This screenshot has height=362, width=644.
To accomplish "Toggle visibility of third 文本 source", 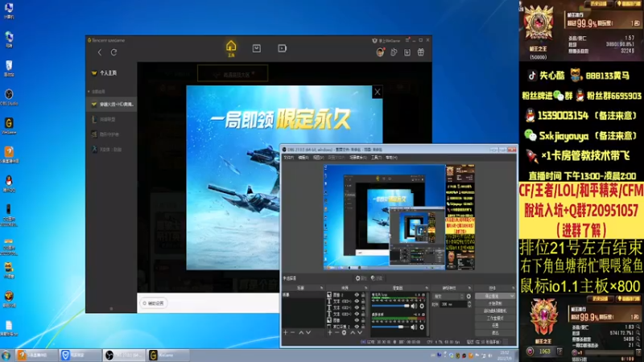I will (357, 314).
